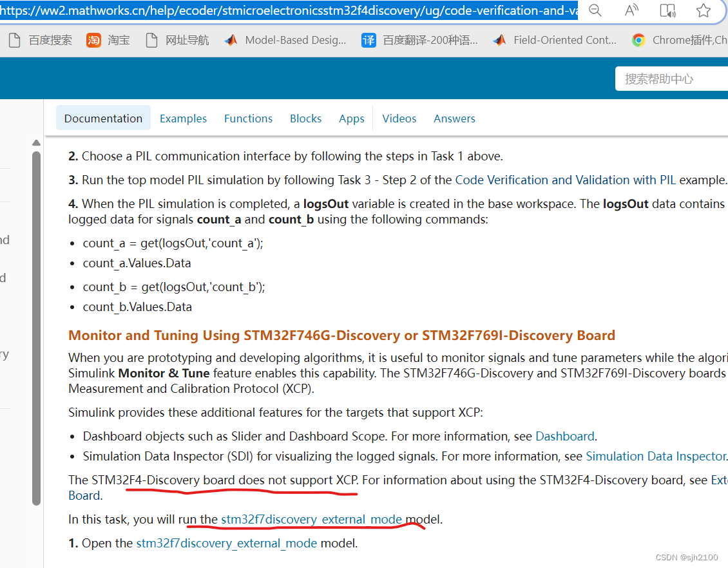The width and height of the screenshot is (728, 568).
Task: Open the read aloud icon
Action: tap(631, 10)
